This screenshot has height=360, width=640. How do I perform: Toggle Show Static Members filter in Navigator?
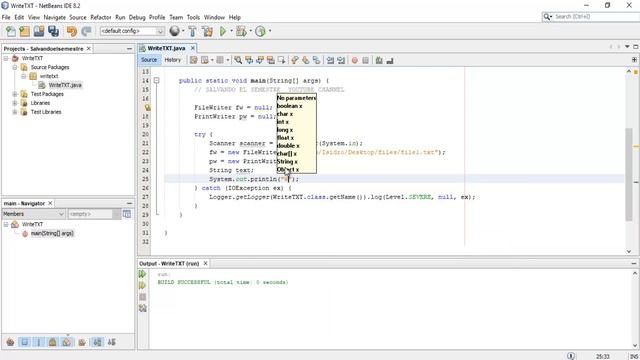[39, 342]
